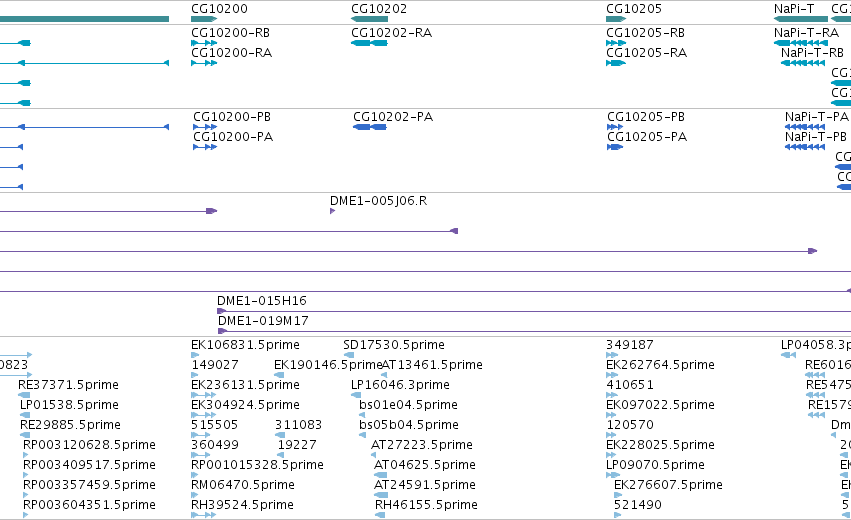851x520 pixels.
Task: Select the CG10202-PA protein glyph
Action: (x=370, y=127)
